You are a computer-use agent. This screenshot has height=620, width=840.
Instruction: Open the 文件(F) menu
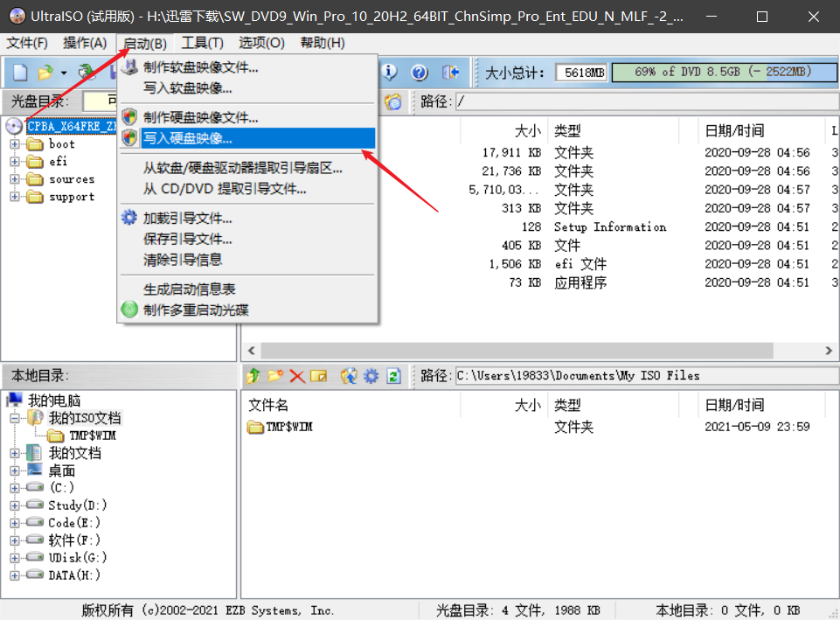coord(27,43)
